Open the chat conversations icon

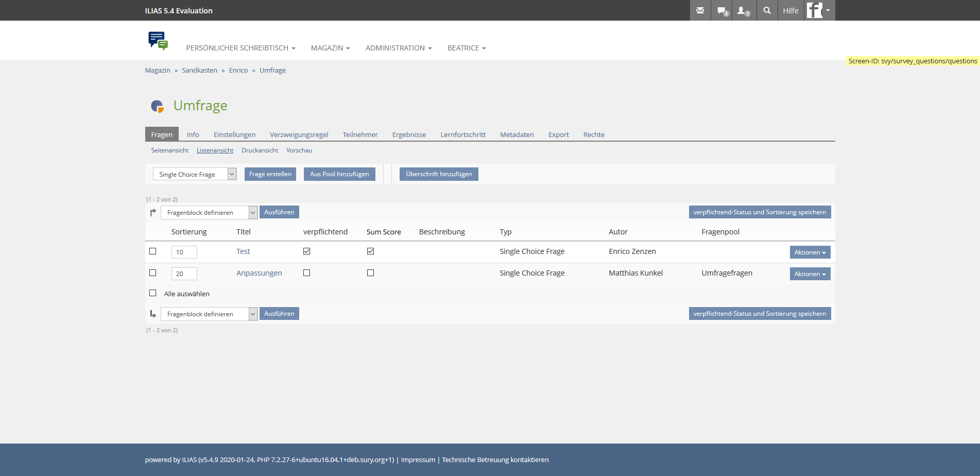point(723,10)
